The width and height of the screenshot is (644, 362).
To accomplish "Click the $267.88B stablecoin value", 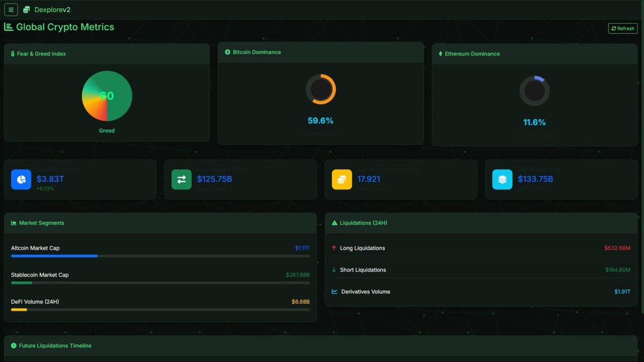I will click(x=297, y=275).
